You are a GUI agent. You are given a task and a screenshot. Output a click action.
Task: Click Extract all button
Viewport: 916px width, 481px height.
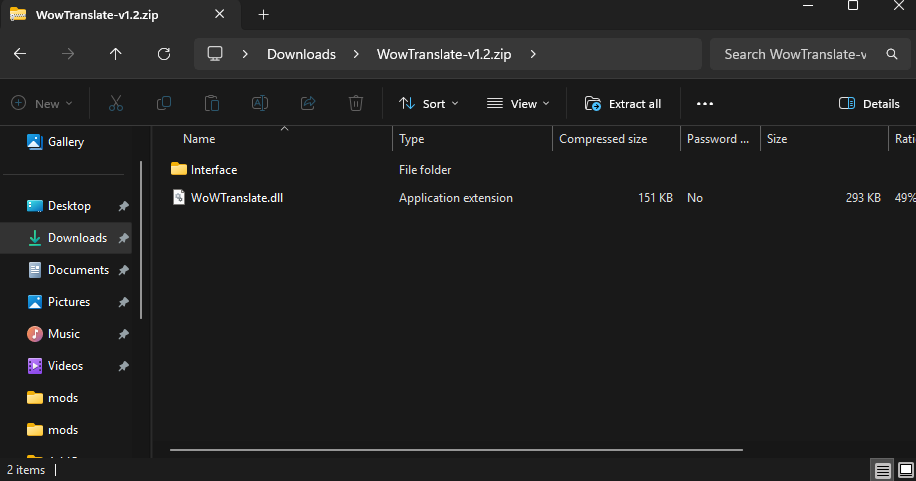coord(623,103)
